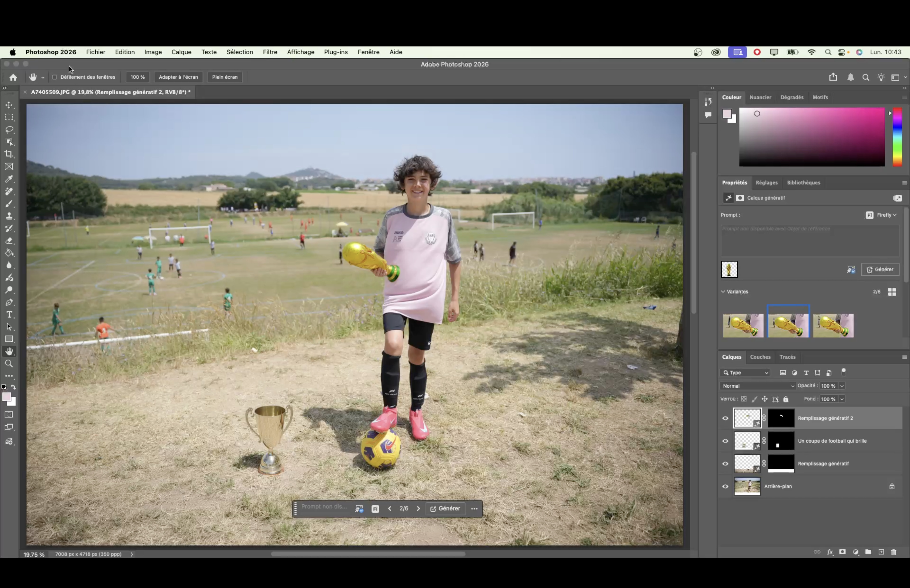
Task: Hide the Arrière-plan layer
Action: (725, 486)
